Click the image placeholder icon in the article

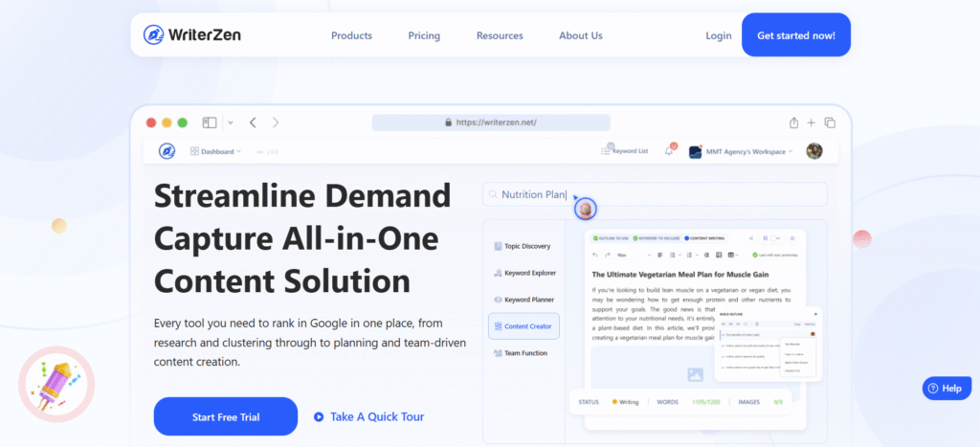click(695, 374)
